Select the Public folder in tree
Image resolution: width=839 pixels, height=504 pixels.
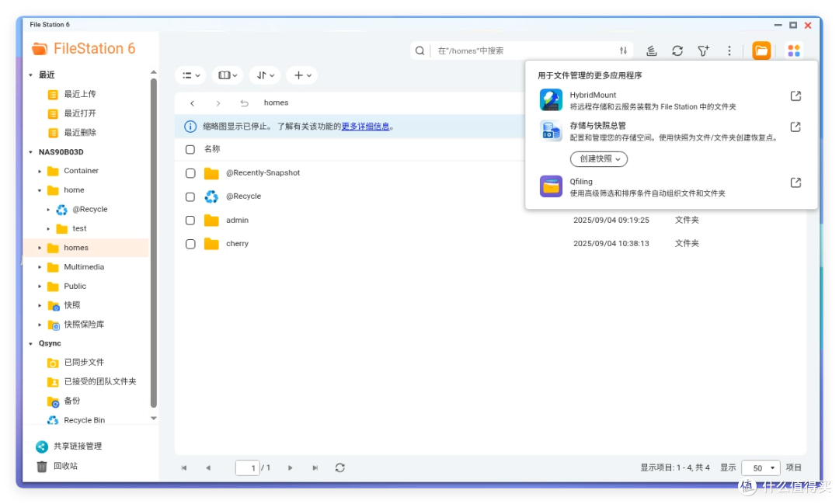point(75,287)
